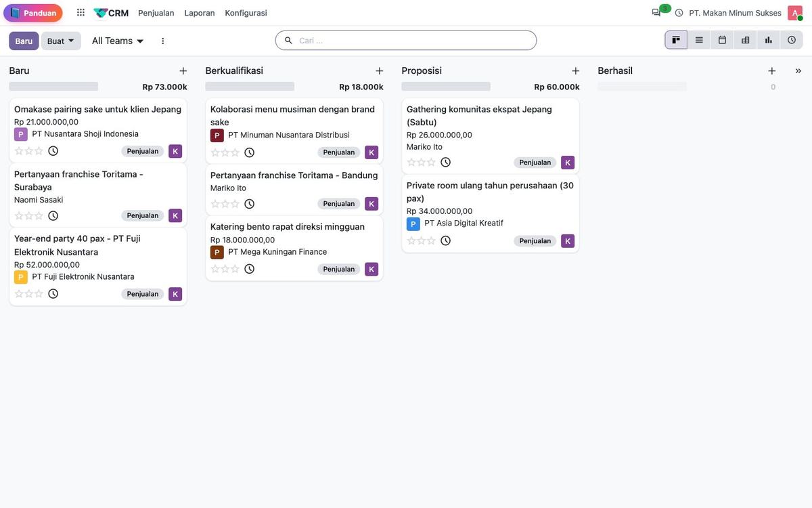Set first priority star on Gathering komunitas card
The height and width of the screenshot is (508, 812).
click(411, 162)
